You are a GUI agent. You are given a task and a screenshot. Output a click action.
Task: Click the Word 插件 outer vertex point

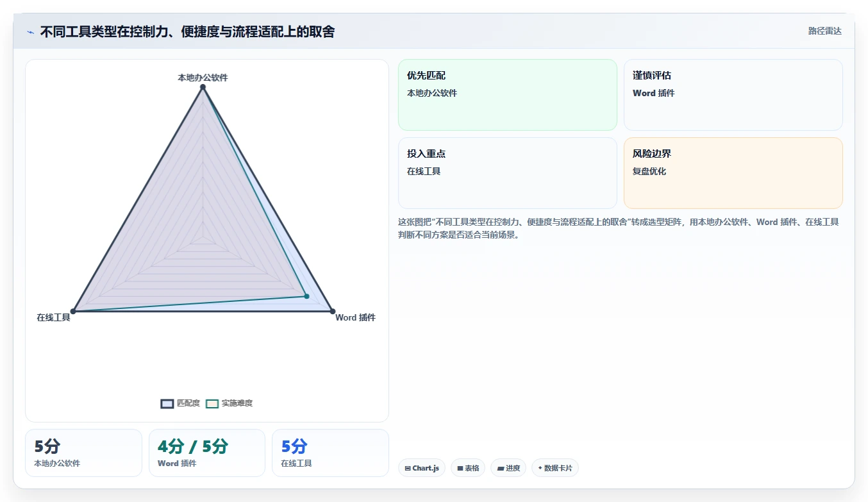pos(332,312)
